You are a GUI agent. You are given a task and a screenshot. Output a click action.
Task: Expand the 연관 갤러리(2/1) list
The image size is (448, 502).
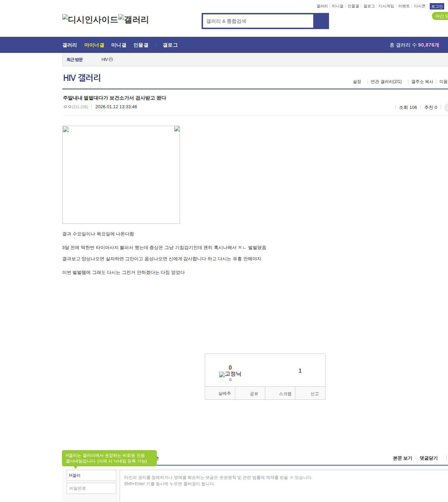pos(386,82)
